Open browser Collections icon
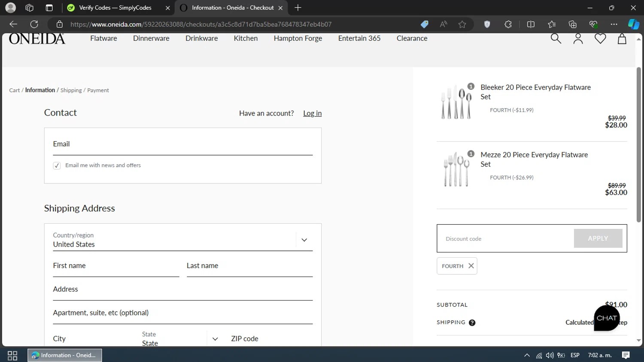Viewport: 644px width, 362px height. coord(572,24)
